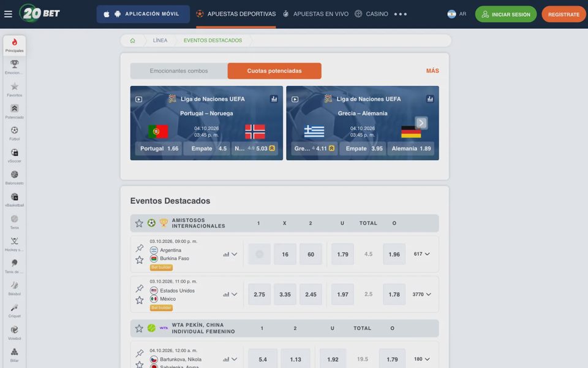The height and width of the screenshot is (368, 588).
Task: Open live stream icon on Portugal – Noruega card
Action: (x=139, y=99)
